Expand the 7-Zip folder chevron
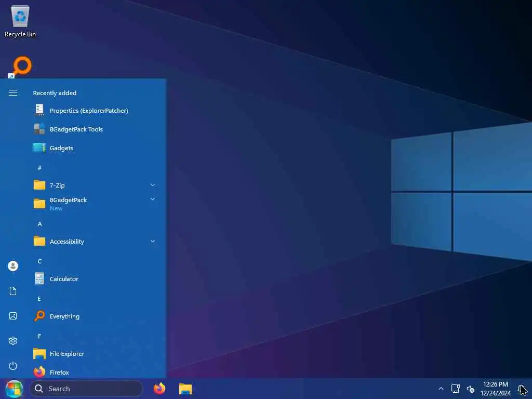Viewport: 532px width, 399px height. tap(153, 185)
